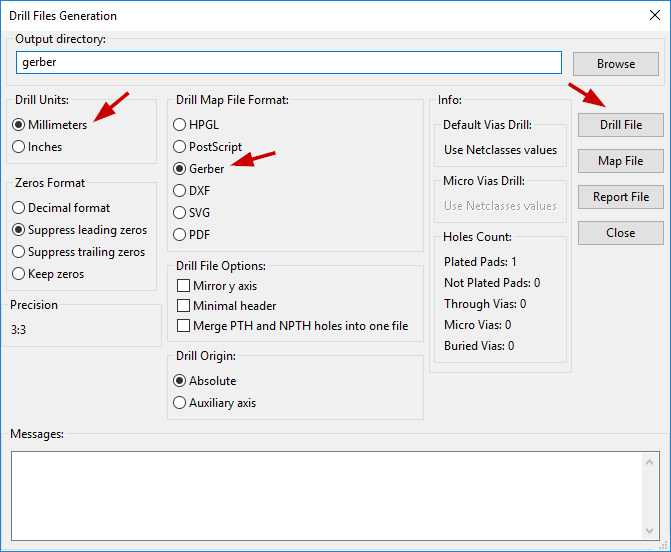Click Plated Pads: 1 text
Viewport: 671px width, 552px height.
(480, 261)
